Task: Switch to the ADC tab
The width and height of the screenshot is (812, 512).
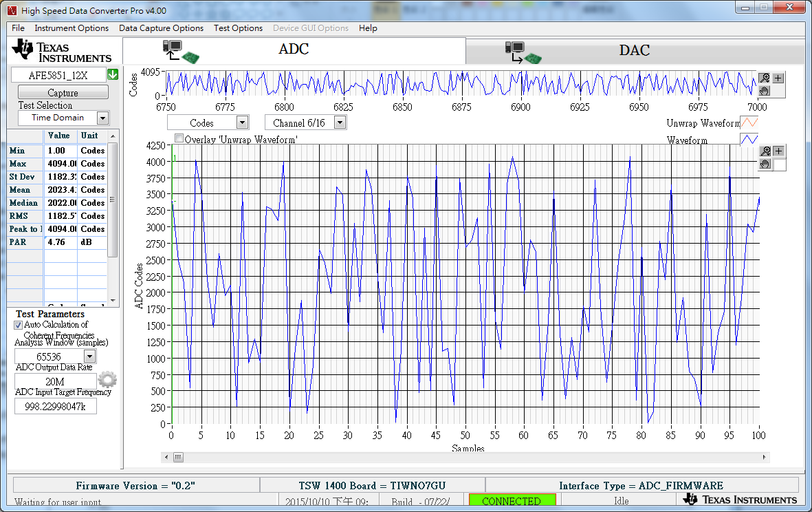Action: coord(294,50)
